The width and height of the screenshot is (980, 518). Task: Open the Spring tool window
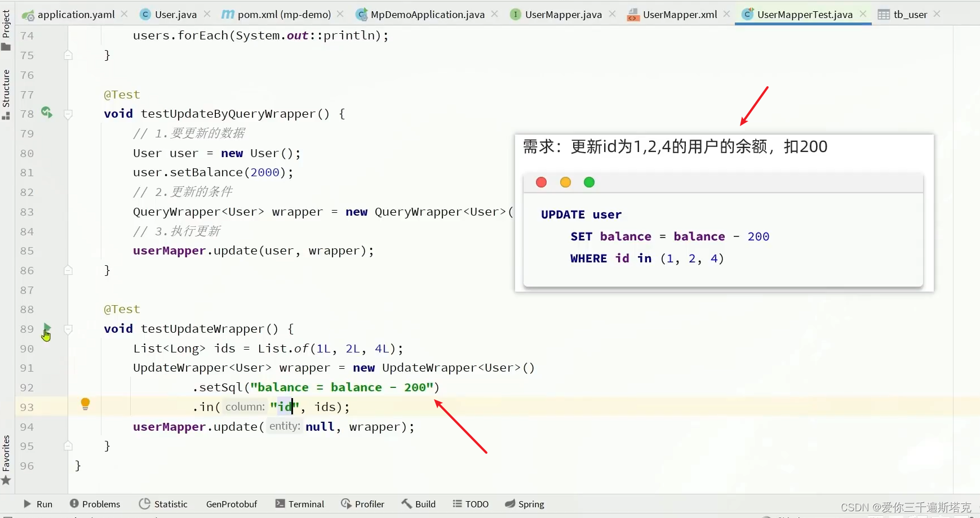[525, 504]
